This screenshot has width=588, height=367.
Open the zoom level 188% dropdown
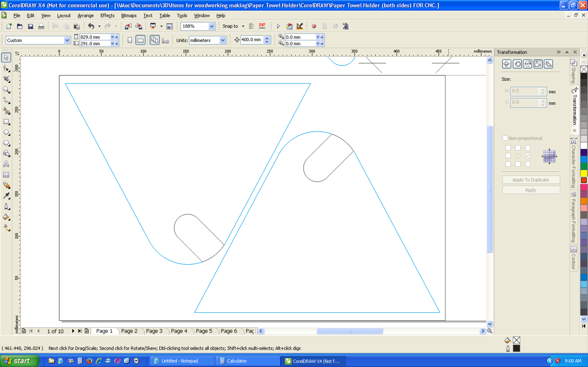[x=212, y=26]
